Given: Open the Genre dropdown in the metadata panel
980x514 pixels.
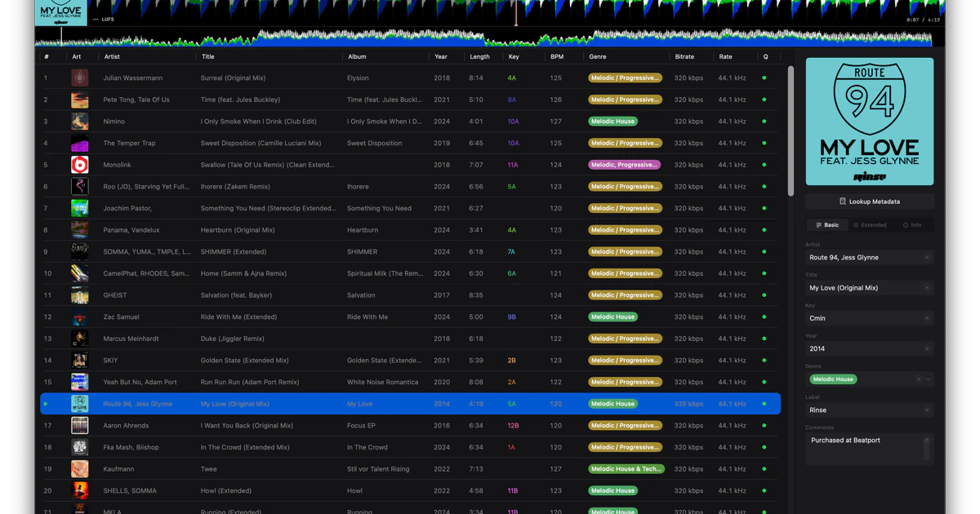Looking at the screenshot, I should coord(929,379).
